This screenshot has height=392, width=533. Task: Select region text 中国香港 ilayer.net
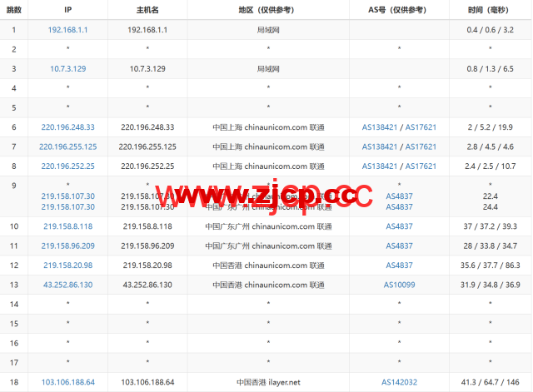[x=268, y=383]
